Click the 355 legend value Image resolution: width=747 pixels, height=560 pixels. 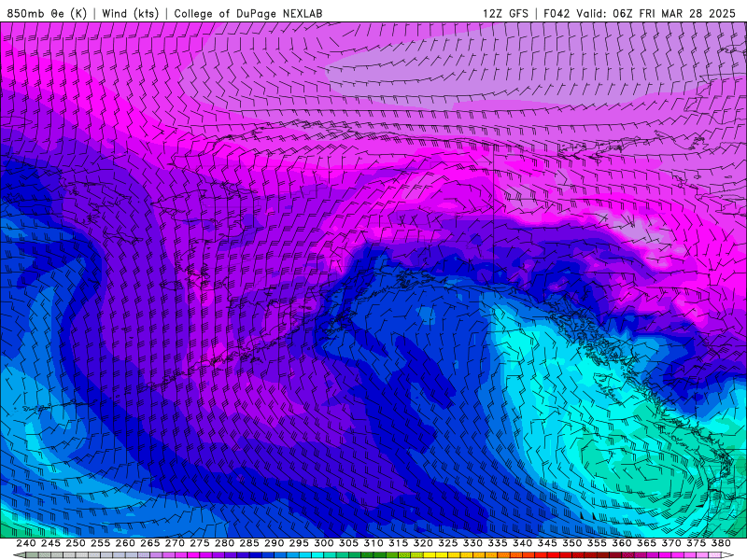[597, 543]
